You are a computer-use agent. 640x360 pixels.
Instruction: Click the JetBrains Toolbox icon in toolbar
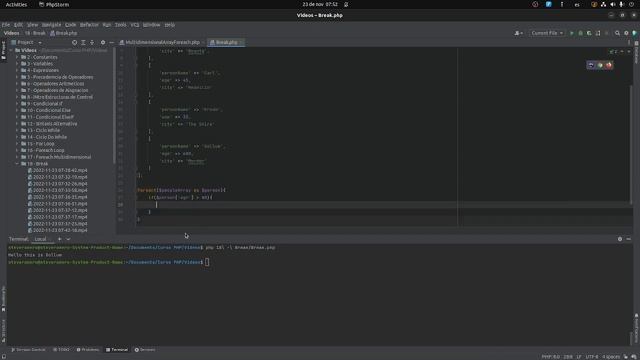tap(635, 33)
